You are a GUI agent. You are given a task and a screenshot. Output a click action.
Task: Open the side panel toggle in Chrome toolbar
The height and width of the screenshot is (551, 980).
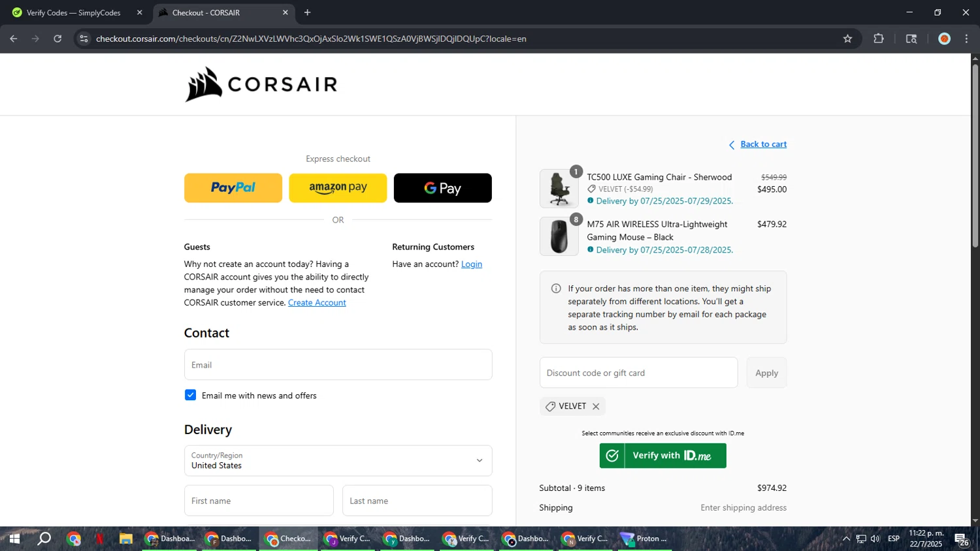point(911,39)
